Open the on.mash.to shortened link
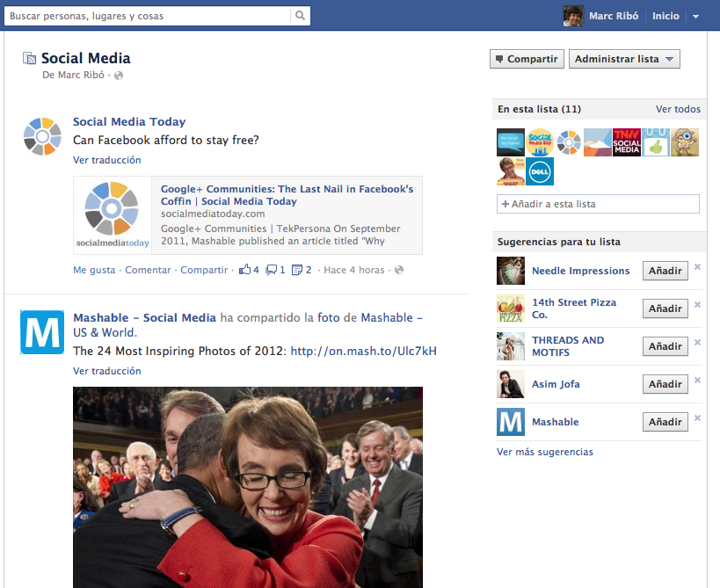 point(364,352)
